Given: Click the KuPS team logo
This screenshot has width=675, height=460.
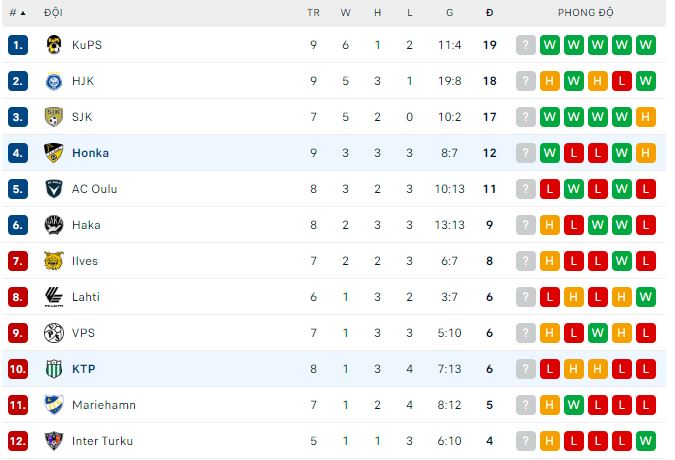Looking at the screenshot, I should click(54, 45).
